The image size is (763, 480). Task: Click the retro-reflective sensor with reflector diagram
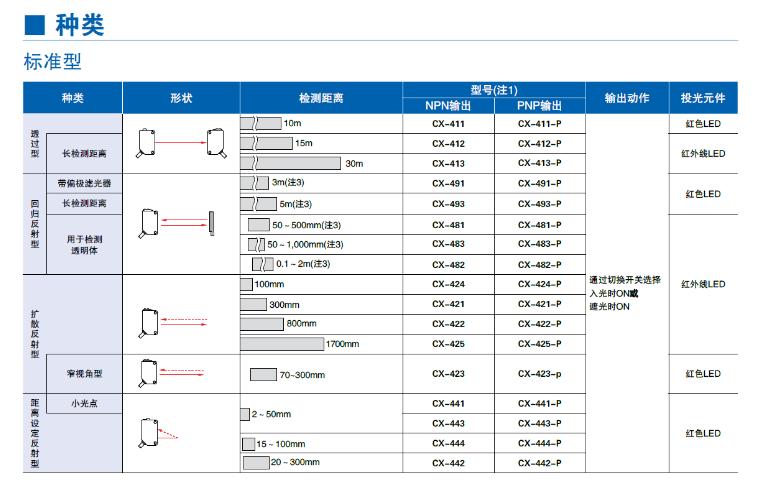pyautogui.click(x=181, y=222)
